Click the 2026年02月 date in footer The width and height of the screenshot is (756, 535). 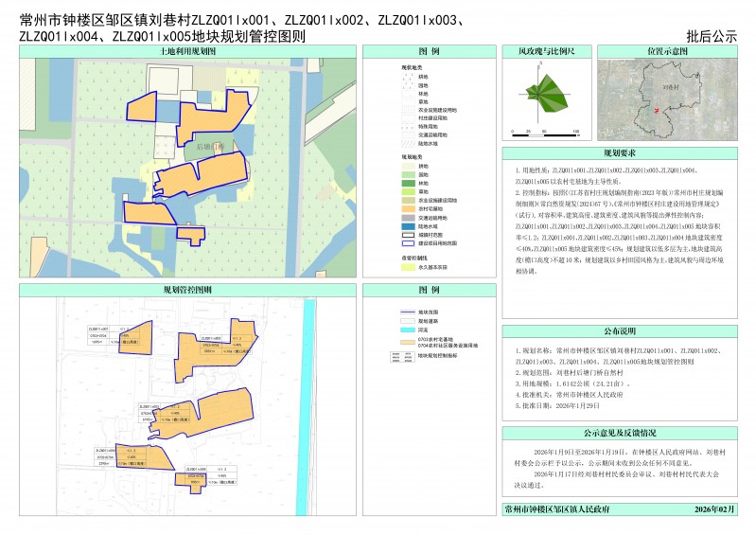pyautogui.click(x=713, y=509)
